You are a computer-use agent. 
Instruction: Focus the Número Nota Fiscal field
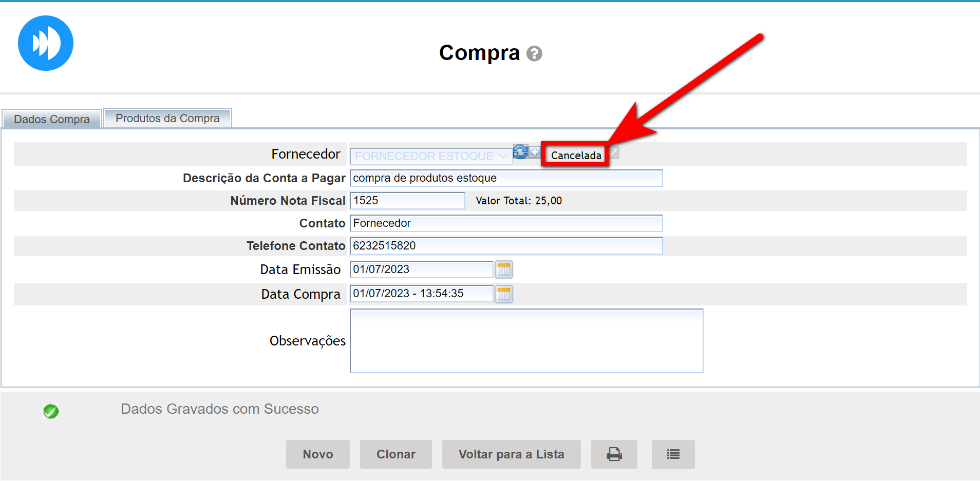pos(407,201)
